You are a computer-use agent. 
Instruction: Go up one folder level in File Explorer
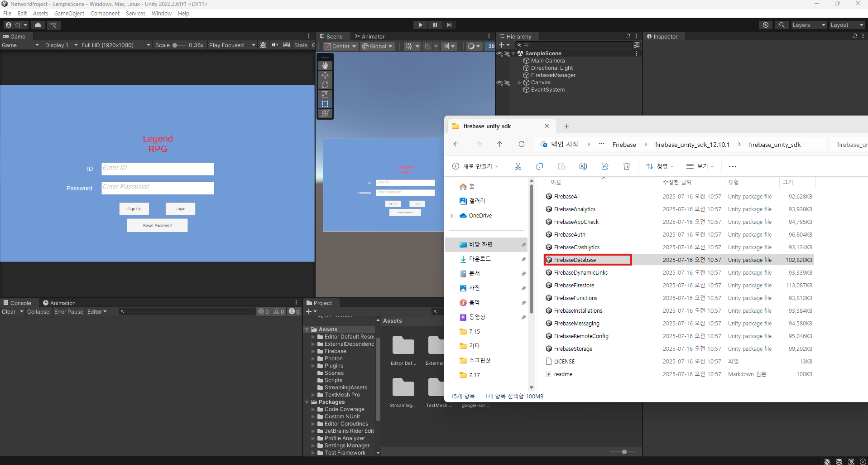(x=500, y=144)
